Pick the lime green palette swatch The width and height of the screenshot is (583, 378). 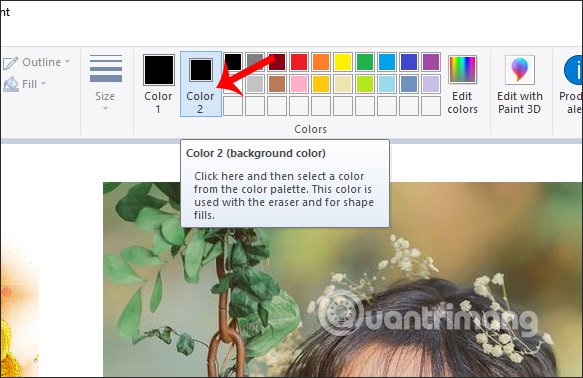(x=365, y=84)
